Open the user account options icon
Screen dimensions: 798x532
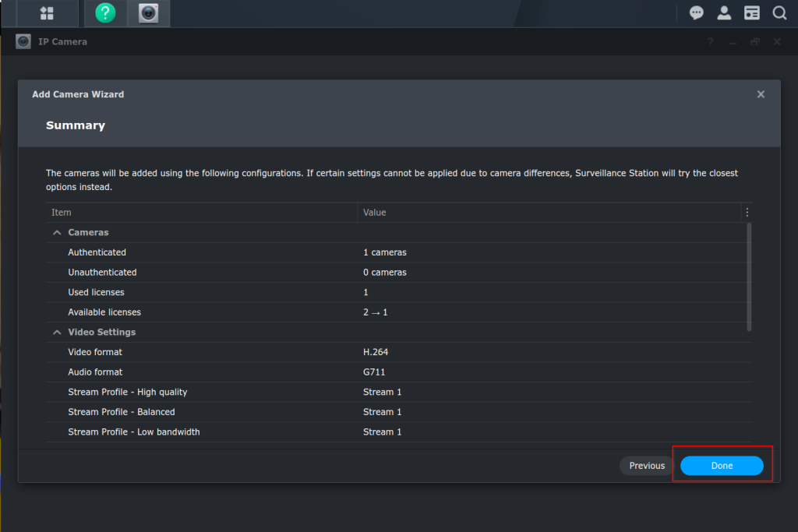point(724,13)
